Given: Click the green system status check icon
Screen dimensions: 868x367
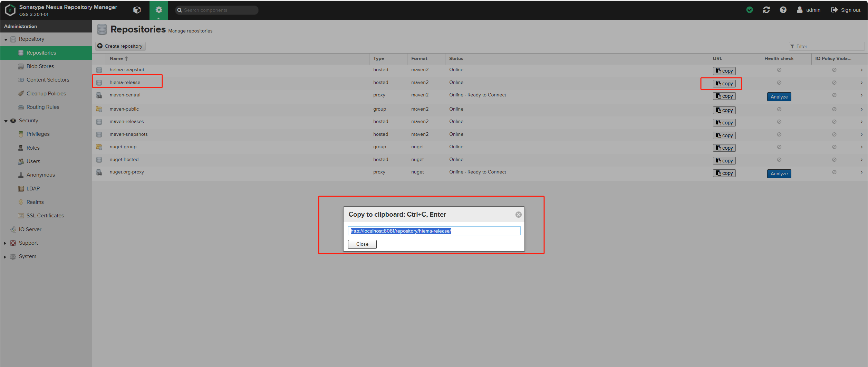Looking at the screenshot, I should point(750,10).
